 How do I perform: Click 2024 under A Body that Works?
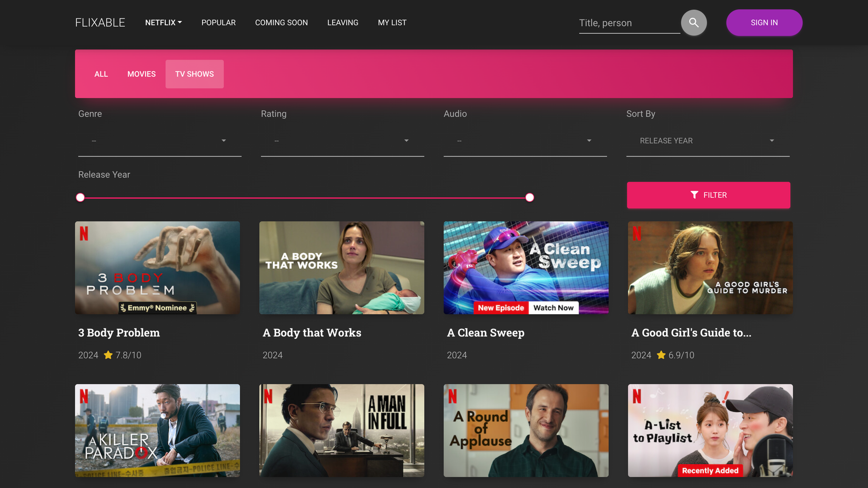(272, 355)
